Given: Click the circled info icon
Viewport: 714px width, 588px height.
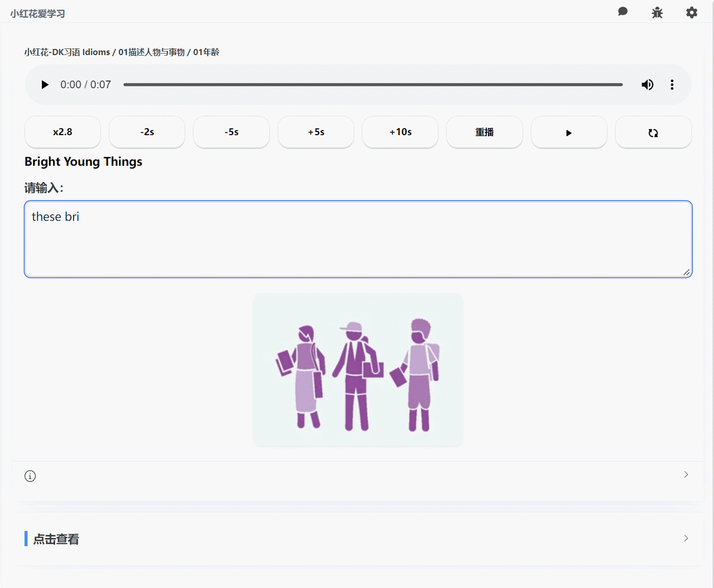Looking at the screenshot, I should tap(30, 476).
